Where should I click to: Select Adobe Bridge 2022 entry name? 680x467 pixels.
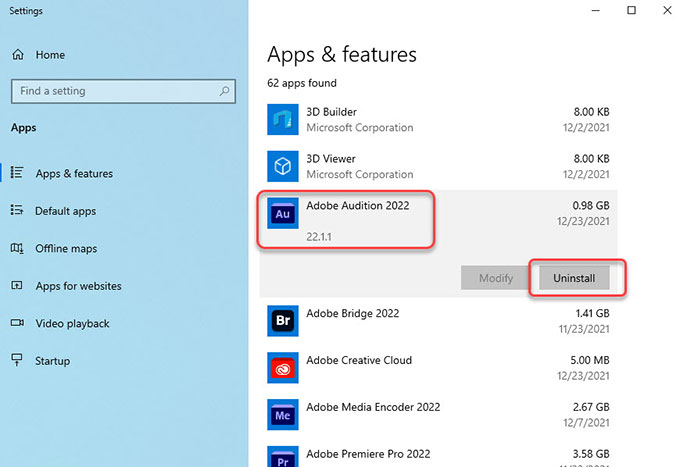click(353, 314)
